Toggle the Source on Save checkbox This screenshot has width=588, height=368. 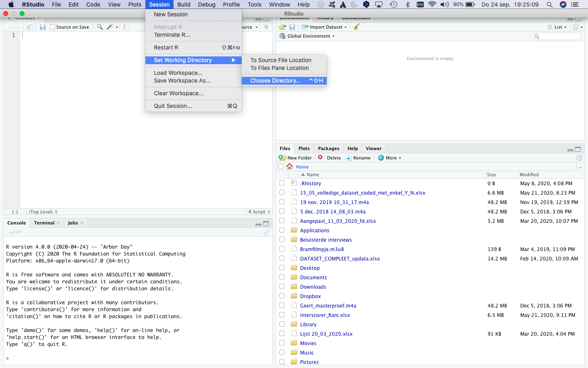52,27
